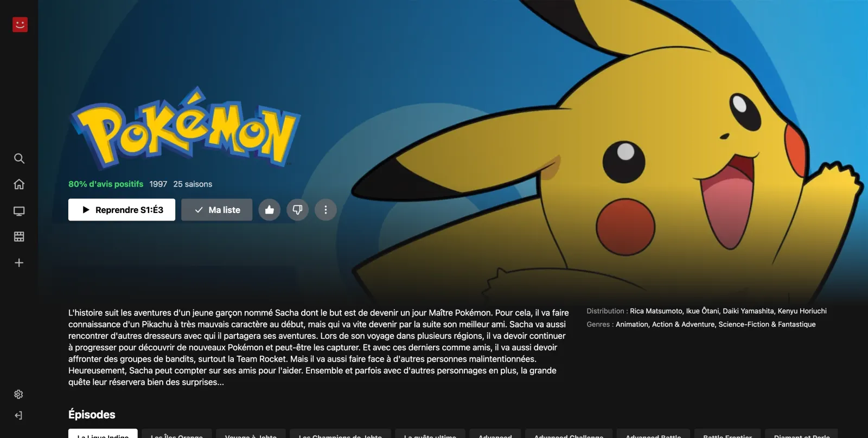The image size is (868, 438).
Task: Click cast member Daiki Yamashita
Action: pyautogui.click(x=748, y=311)
